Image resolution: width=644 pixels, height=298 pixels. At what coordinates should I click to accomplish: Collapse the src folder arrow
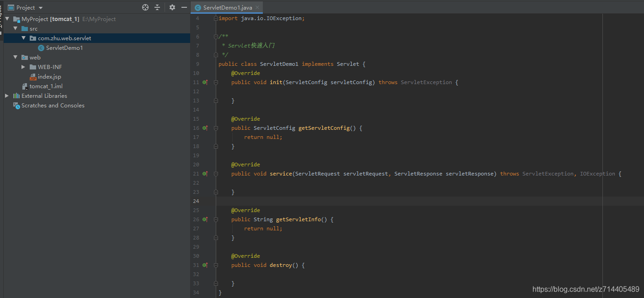16,29
